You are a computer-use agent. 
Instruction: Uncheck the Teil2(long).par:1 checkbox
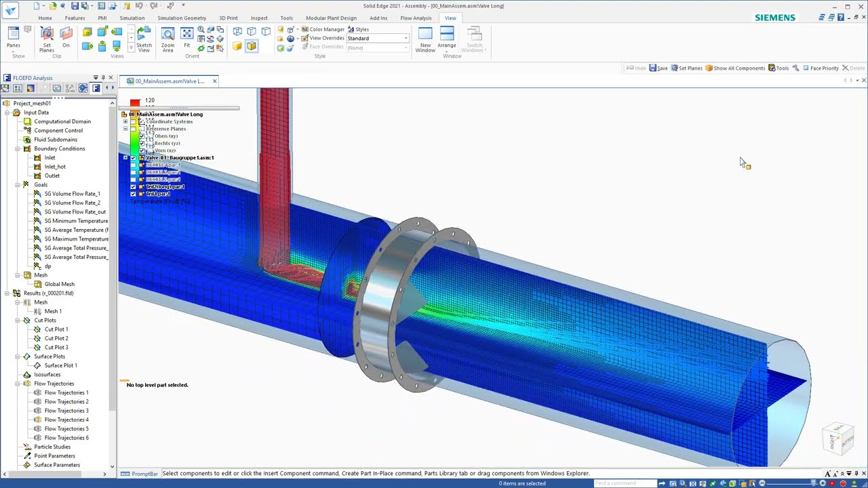tap(133, 186)
